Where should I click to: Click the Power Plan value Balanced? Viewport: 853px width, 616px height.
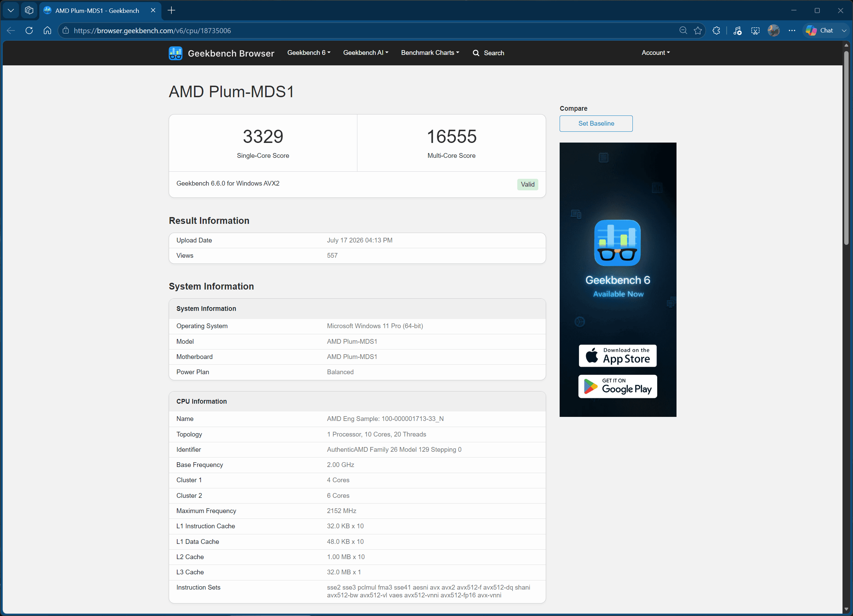click(340, 372)
